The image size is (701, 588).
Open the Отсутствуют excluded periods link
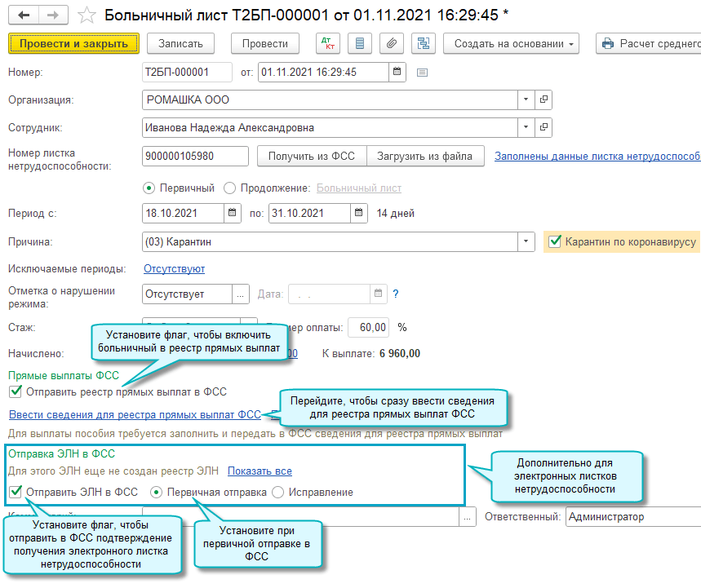[x=174, y=268]
